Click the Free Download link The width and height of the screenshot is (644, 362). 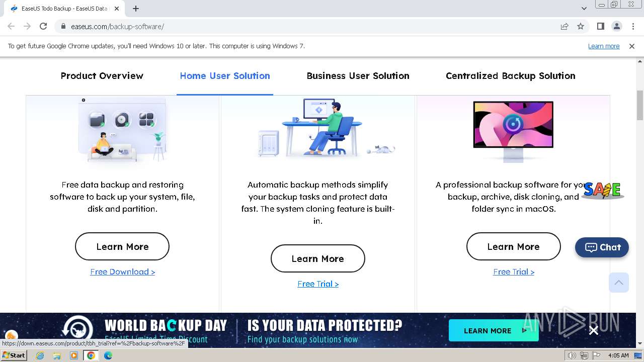click(123, 271)
